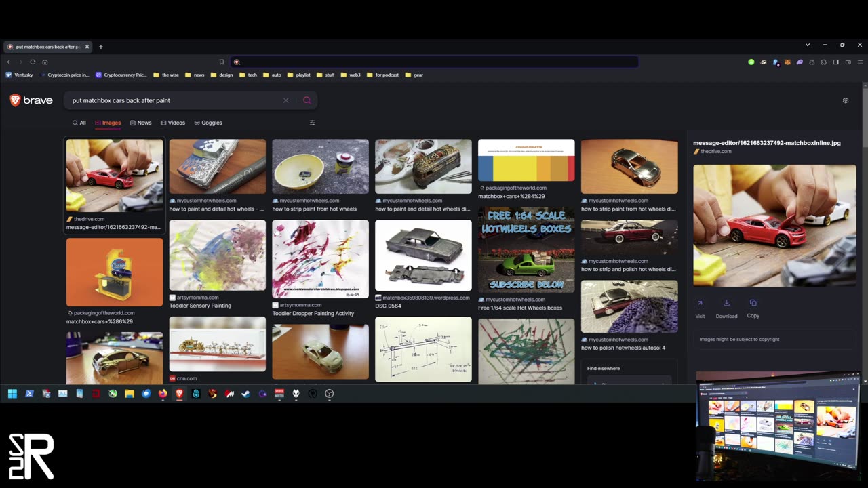
Task: Open the Ventusky bookmark
Action: tap(19, 75)
